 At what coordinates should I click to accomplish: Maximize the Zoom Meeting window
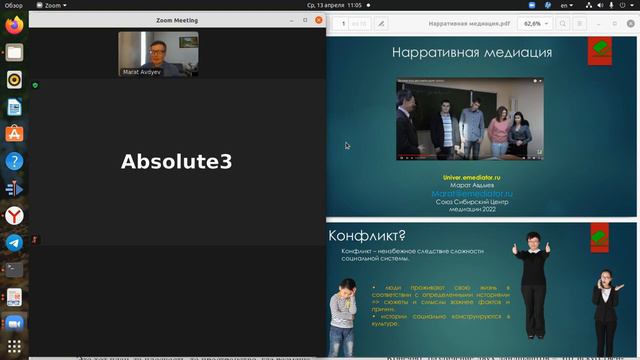(x=305, y=20)
